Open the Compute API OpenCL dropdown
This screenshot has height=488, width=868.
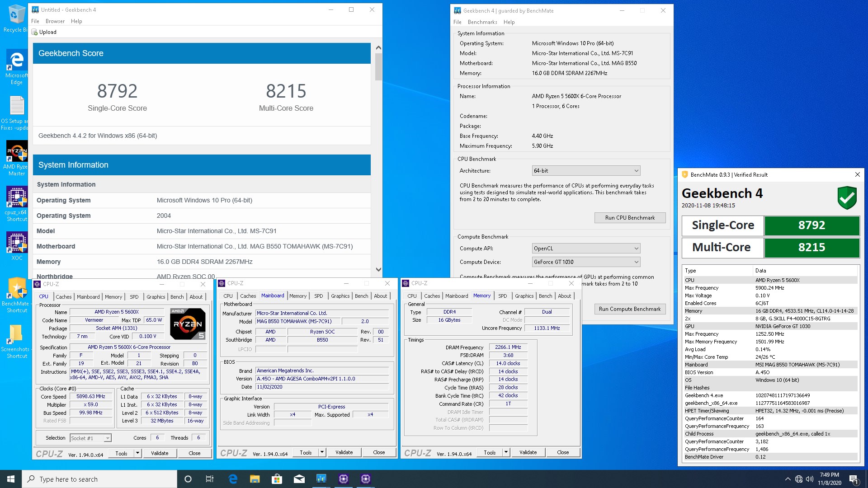tap(586, 249)
